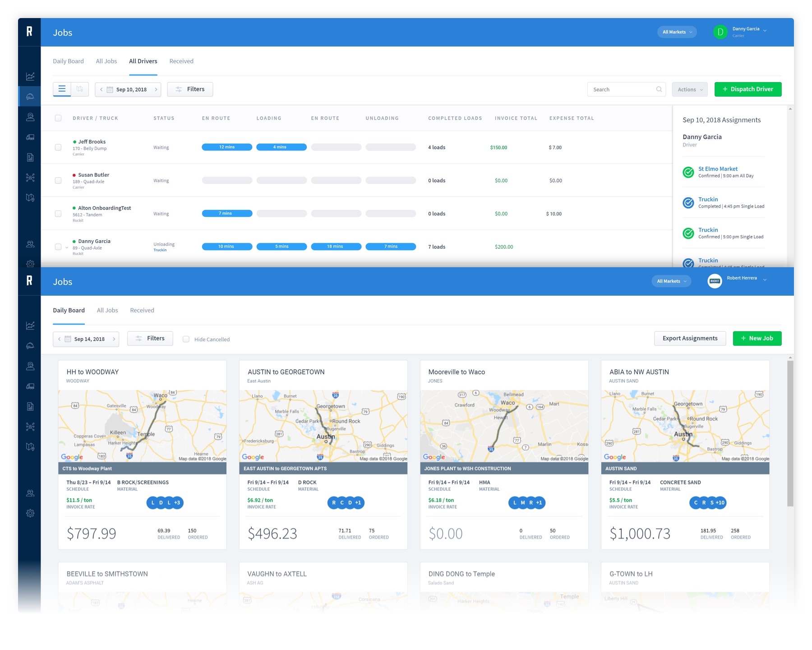Open the drivers section in the sidebar

coord(30,116)
